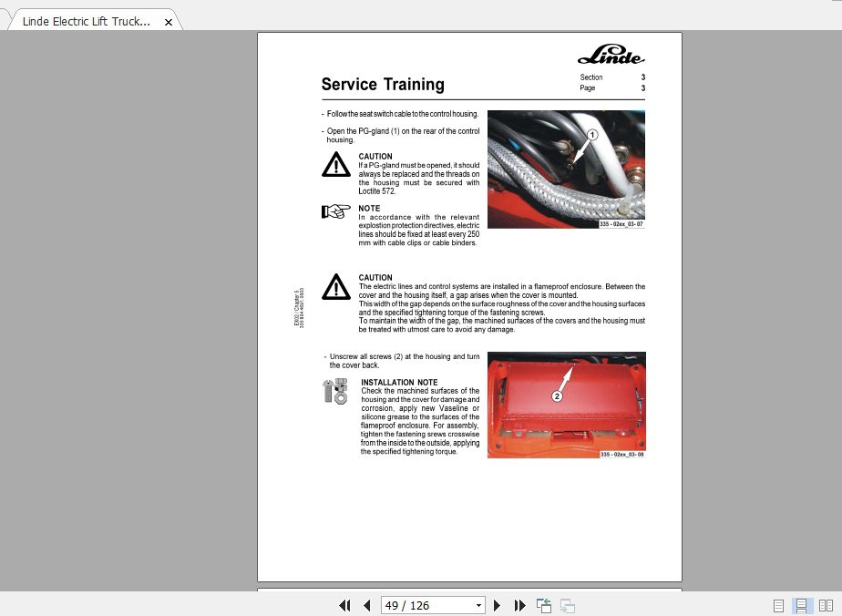
Task: Click the NOTE heading text
Action: 369,209
